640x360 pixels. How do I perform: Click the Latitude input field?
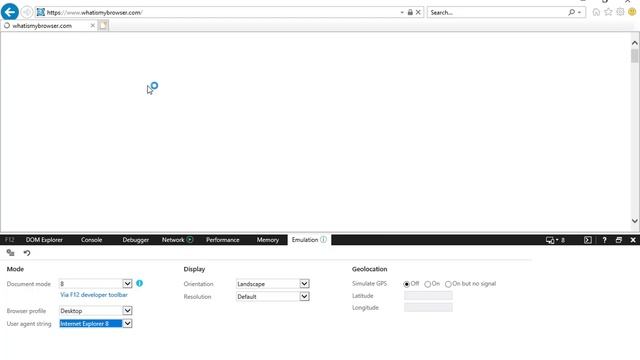click(x=428, y=296)
